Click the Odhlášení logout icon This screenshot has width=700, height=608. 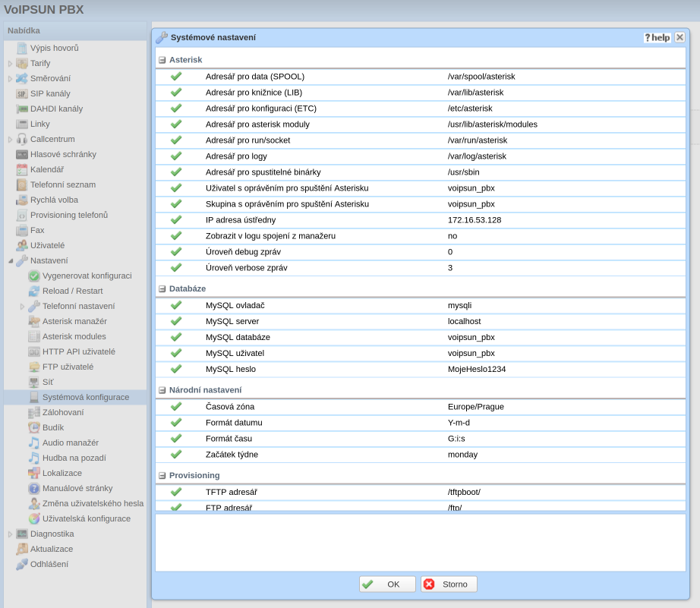21,564
